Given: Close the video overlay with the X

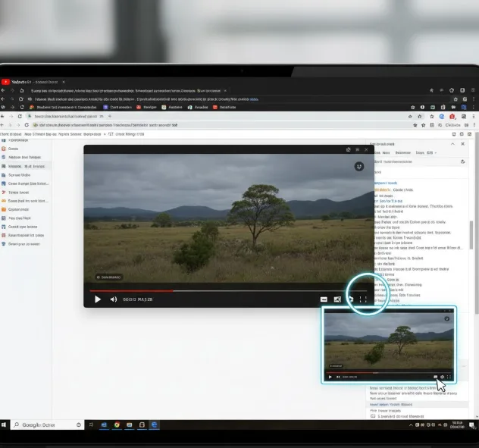Looking at the screenshot, I should click(365, 150).
